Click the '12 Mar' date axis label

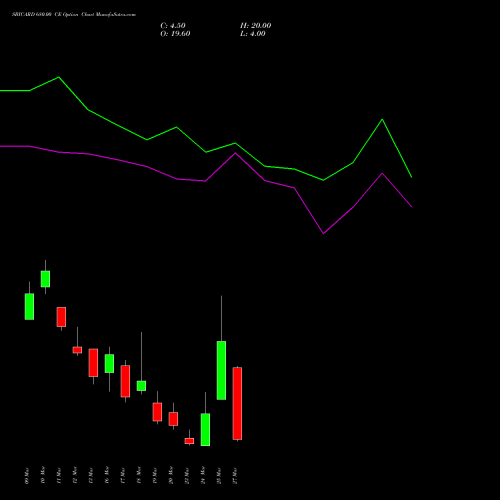75,476
